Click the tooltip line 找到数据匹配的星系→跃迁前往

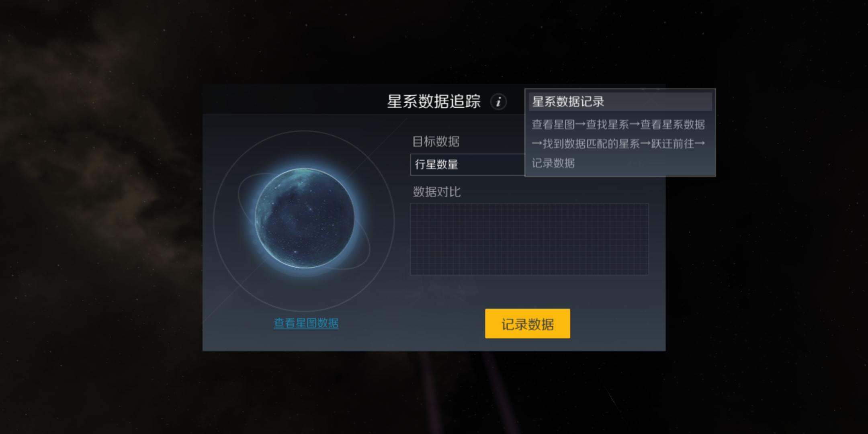coord(618,143)
